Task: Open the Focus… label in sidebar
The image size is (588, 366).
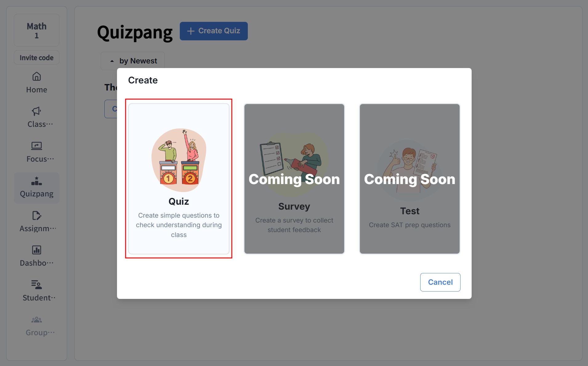Action: point(40,159)
